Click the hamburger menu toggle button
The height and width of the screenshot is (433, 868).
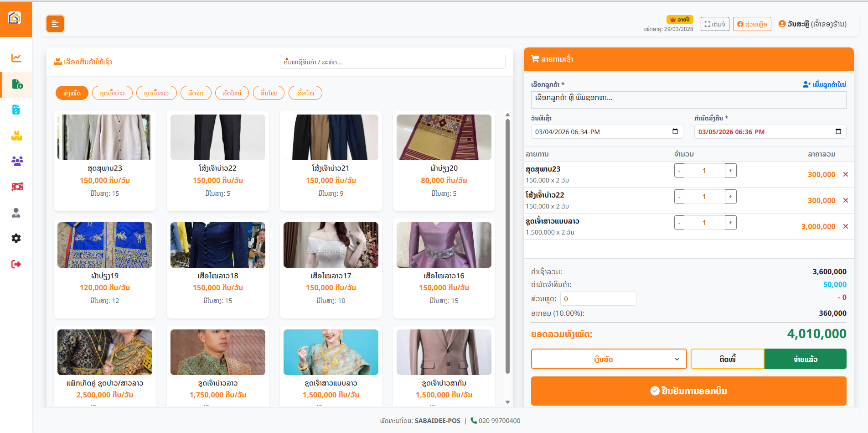pos(55,24)
